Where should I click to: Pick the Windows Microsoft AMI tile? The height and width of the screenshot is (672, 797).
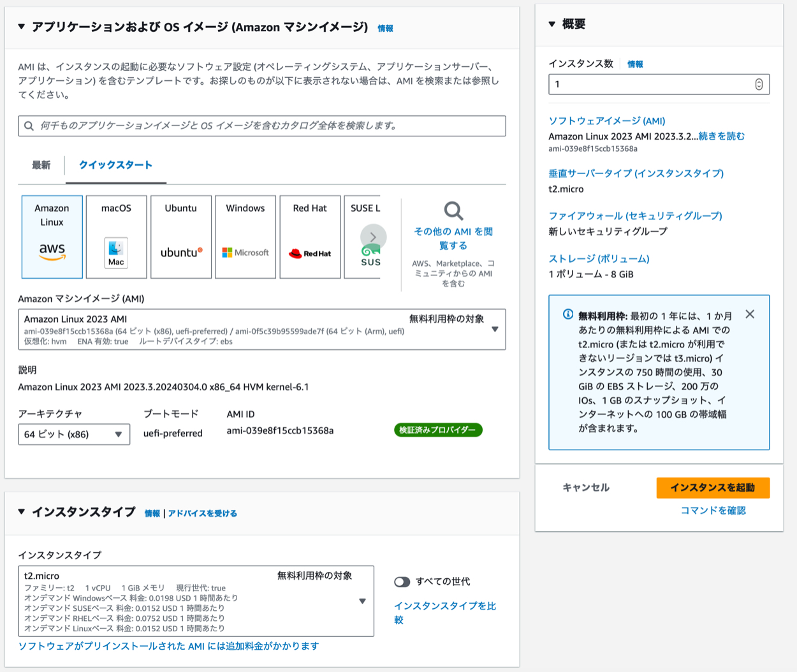245,237
